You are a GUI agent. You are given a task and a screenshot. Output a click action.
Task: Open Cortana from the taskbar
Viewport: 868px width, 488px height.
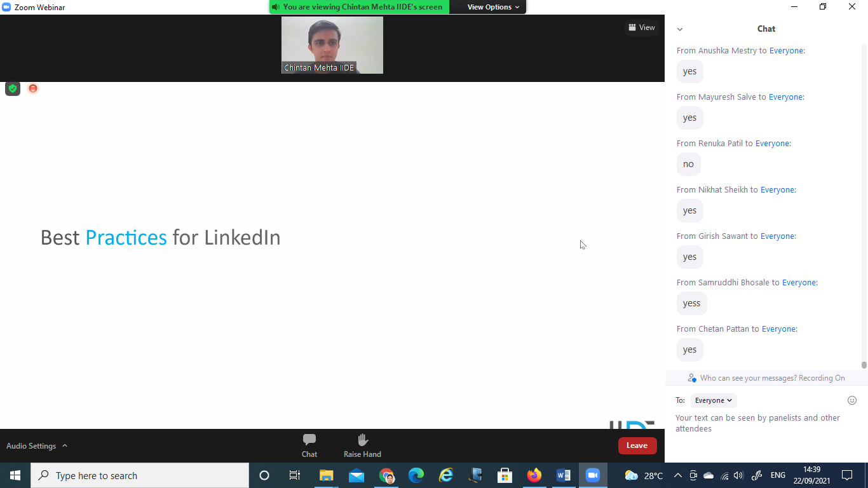[264, 475]
